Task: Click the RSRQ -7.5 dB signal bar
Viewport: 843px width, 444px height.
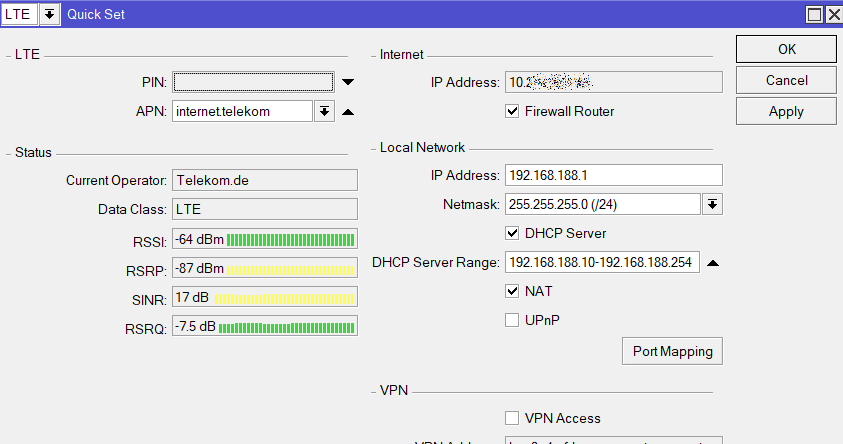Action: 265,326
